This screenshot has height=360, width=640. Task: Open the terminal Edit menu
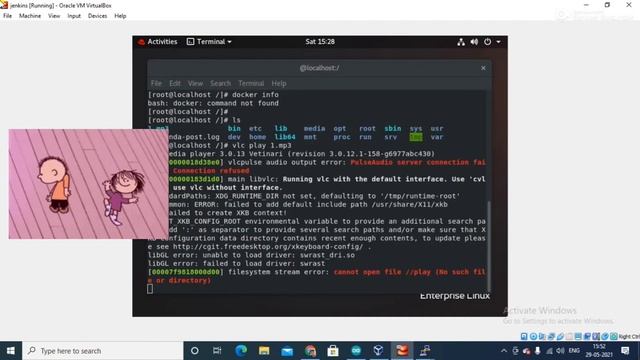175,83
